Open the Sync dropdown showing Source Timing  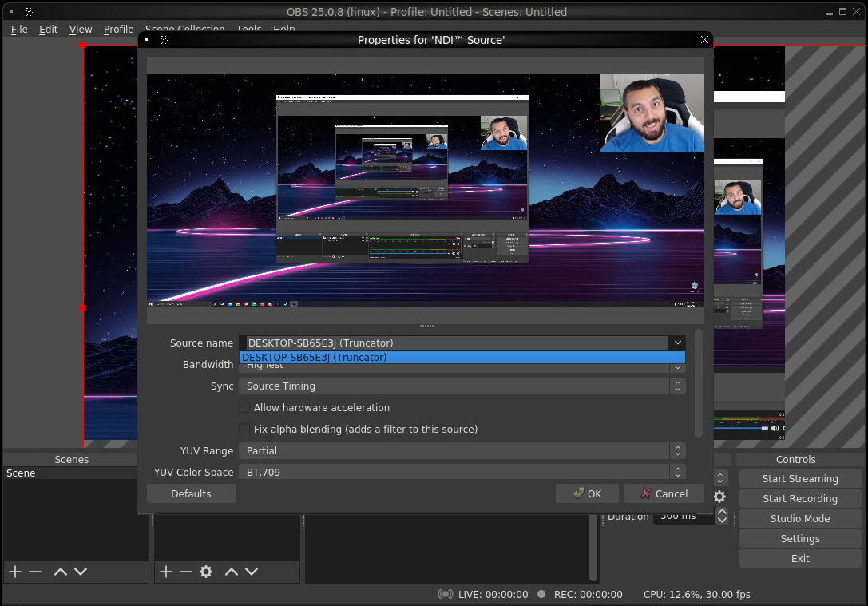[x=462, y=386]
